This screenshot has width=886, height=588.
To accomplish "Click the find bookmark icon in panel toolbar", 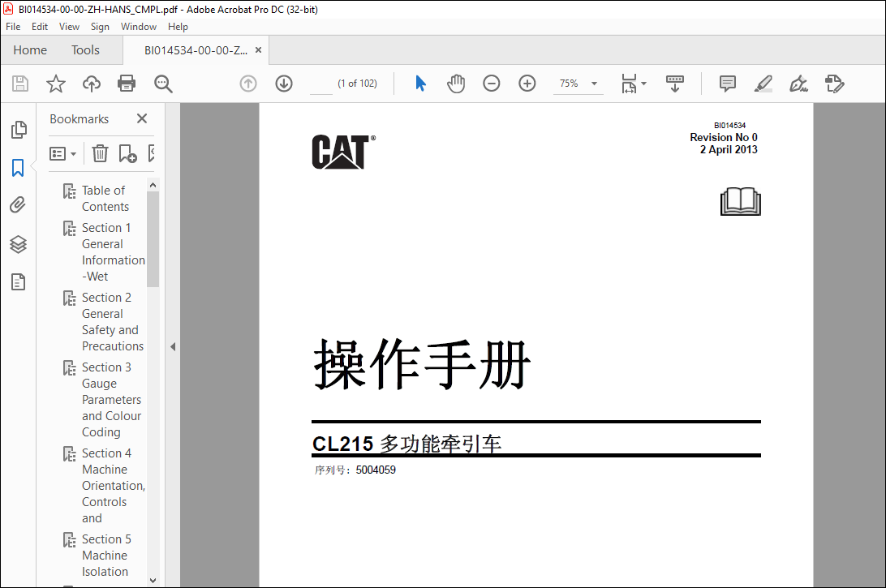I will click(151, 153).
